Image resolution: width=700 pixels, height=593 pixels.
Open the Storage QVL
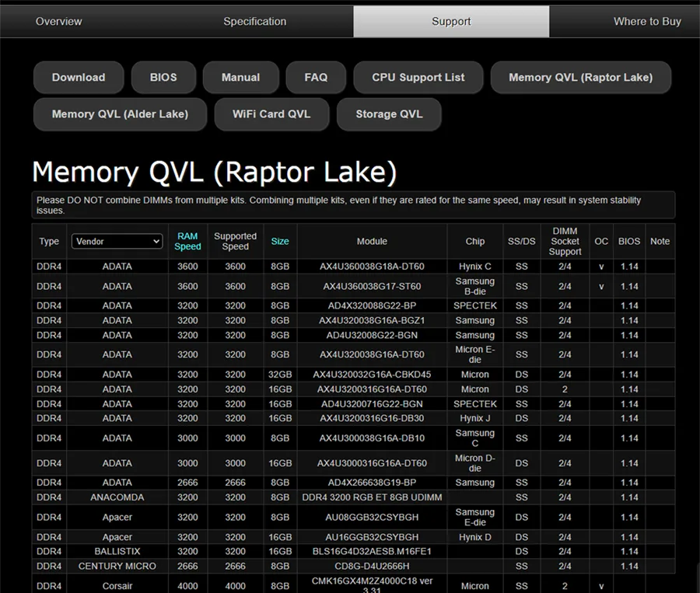[x=389, y=114]
